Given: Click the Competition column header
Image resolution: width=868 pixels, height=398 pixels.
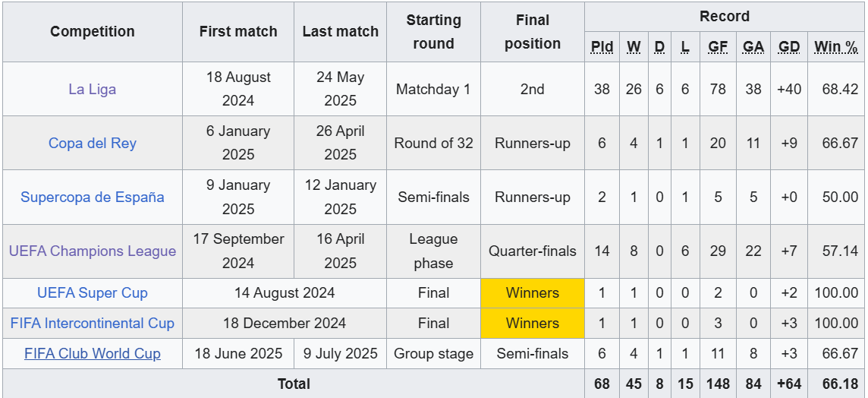Looking at the screenshot, I should point(93,31).
